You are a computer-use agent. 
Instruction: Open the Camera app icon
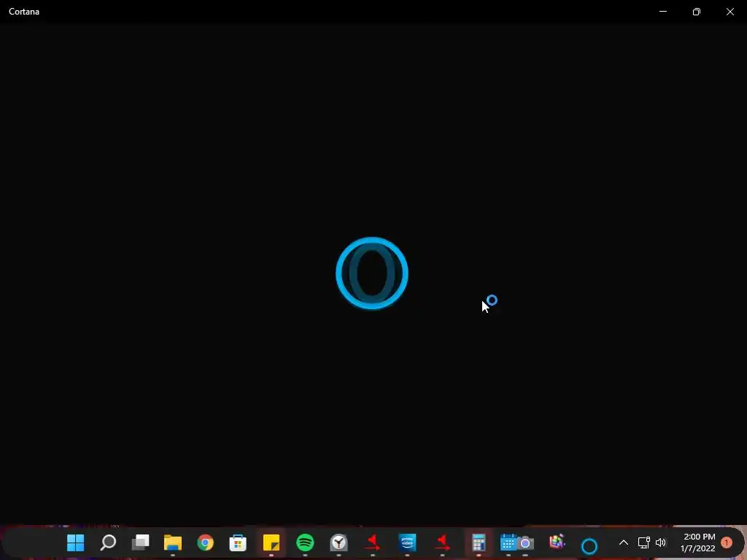[525, 542]
